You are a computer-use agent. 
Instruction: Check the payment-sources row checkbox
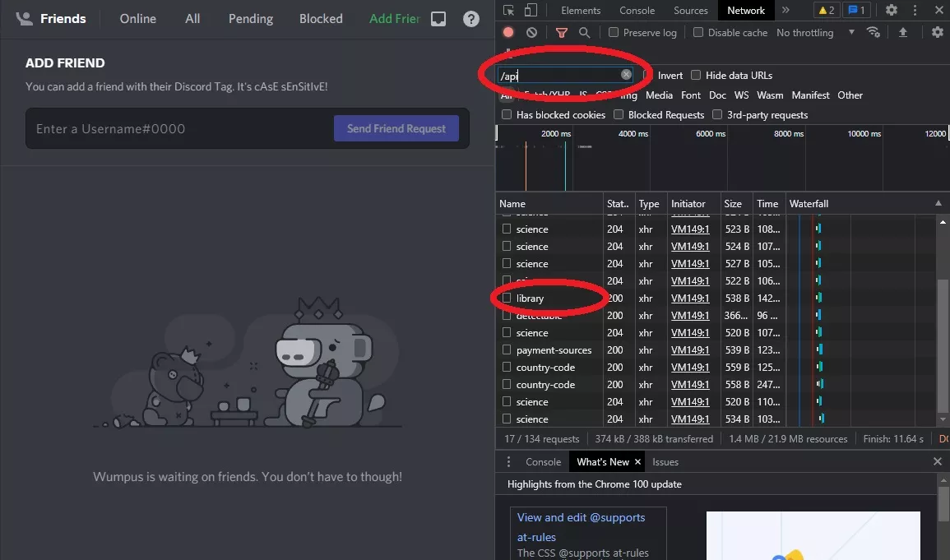pyautogui.click(x=507, y=350)
